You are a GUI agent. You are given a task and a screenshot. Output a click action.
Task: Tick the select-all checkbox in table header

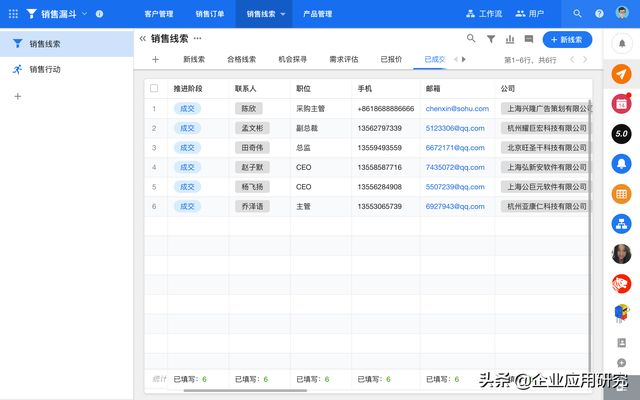pyautogui.click(x=154, y=88)
